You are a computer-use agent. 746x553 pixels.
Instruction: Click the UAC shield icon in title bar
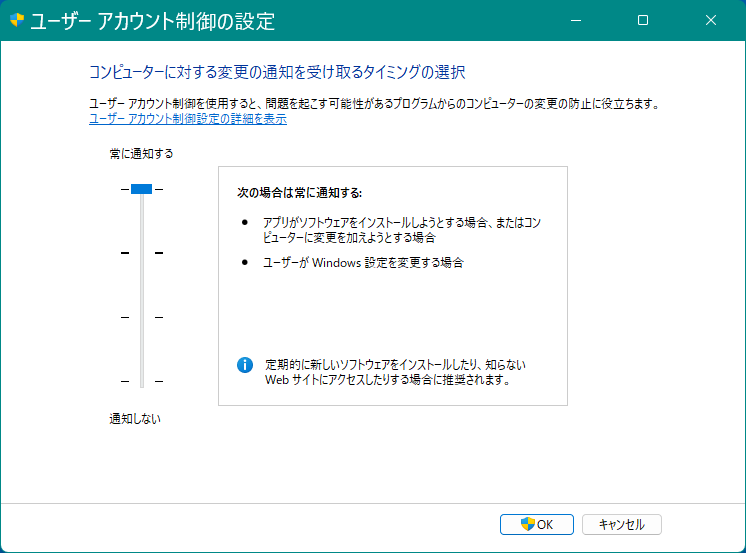click(x=17, y=20)
